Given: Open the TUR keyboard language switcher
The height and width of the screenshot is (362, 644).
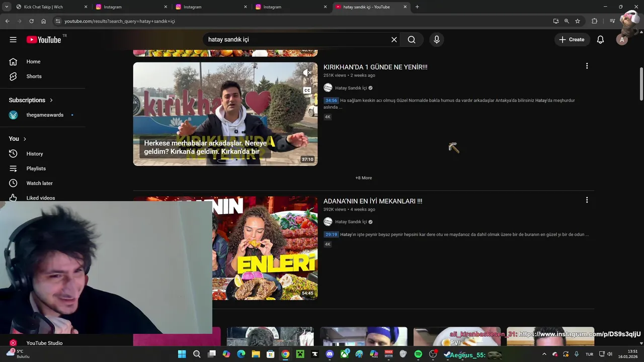Looking at the screenshot, I should point(589,354).
